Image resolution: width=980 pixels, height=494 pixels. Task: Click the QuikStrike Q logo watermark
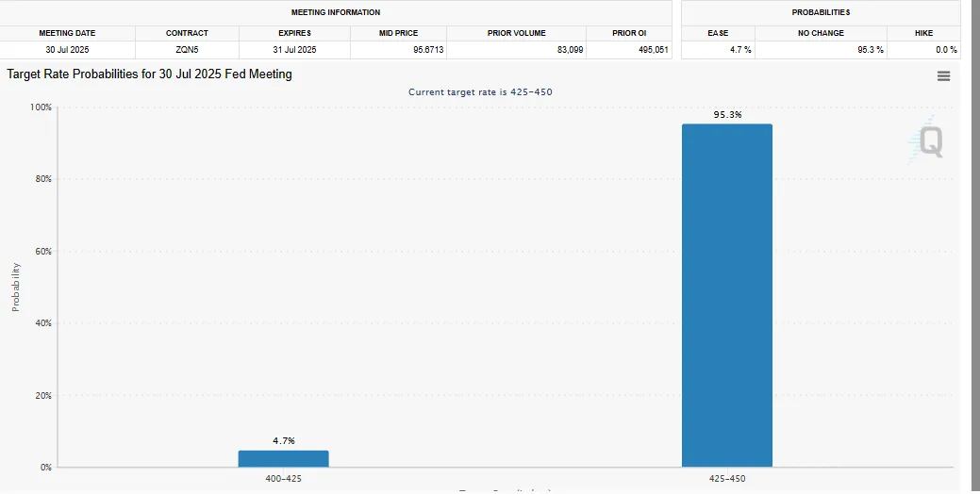pos(928,142)
